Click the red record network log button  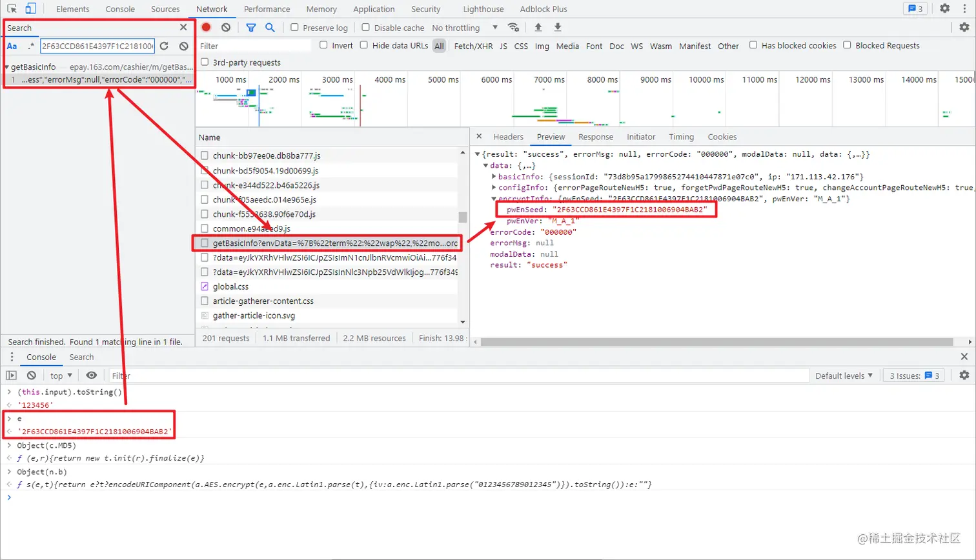click(x=206, y=27)
